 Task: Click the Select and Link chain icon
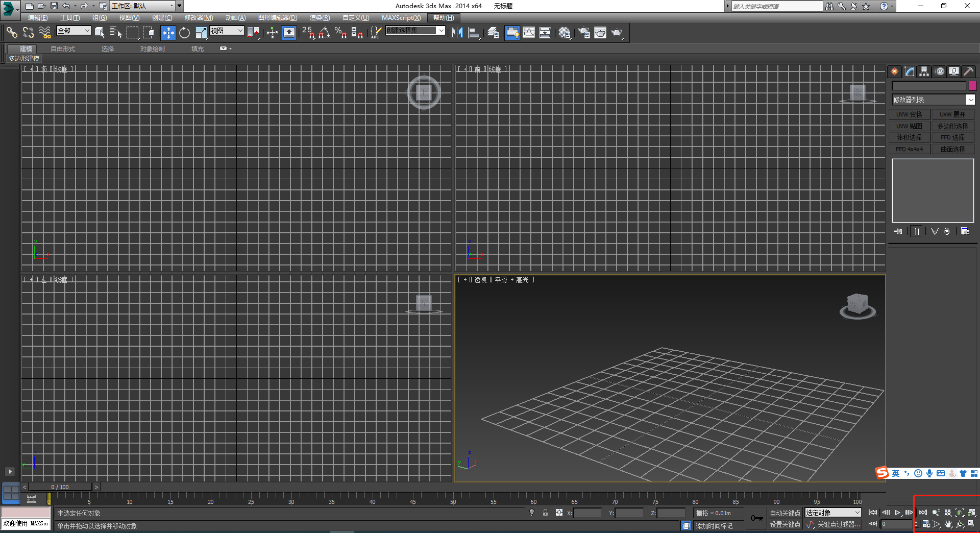click(x=12, y=33)
